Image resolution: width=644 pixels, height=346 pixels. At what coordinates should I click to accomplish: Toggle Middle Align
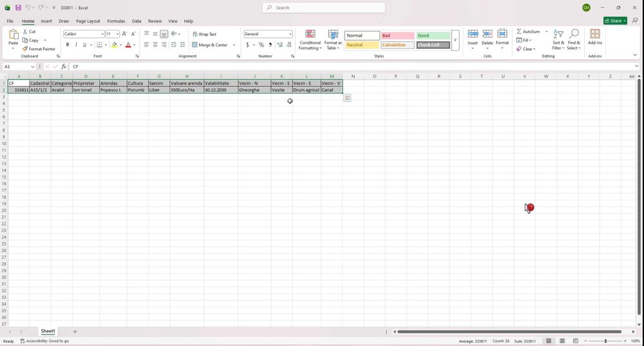[155, 34]
